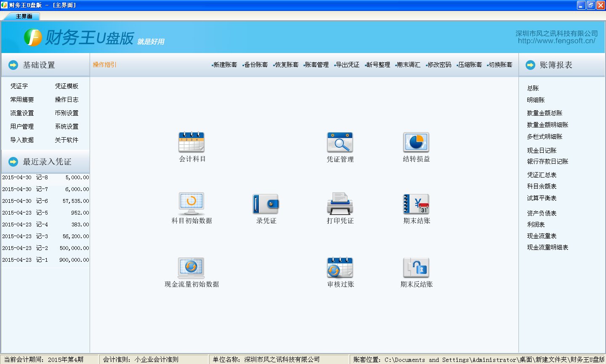Image resolution: width=606 pixels, height=364 pixels.
Task: Click the 期末结账 notebook icon
Action: [x=416, y=204]
